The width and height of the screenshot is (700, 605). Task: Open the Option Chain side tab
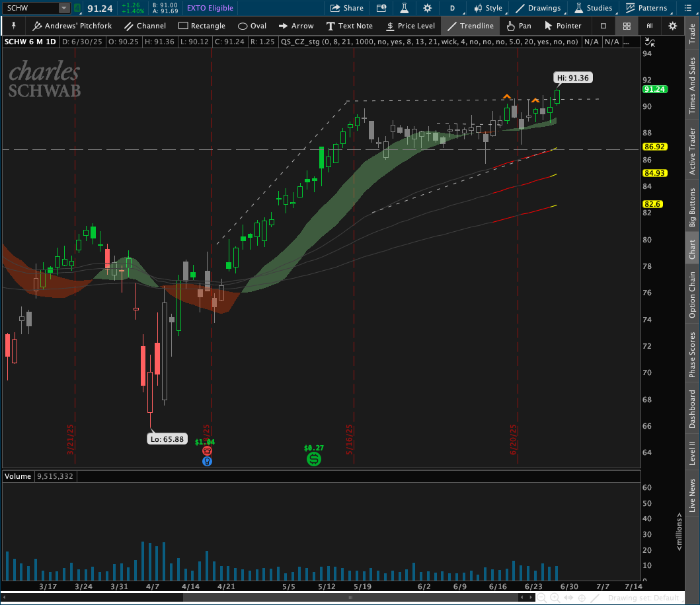click(x=693, y=295)
